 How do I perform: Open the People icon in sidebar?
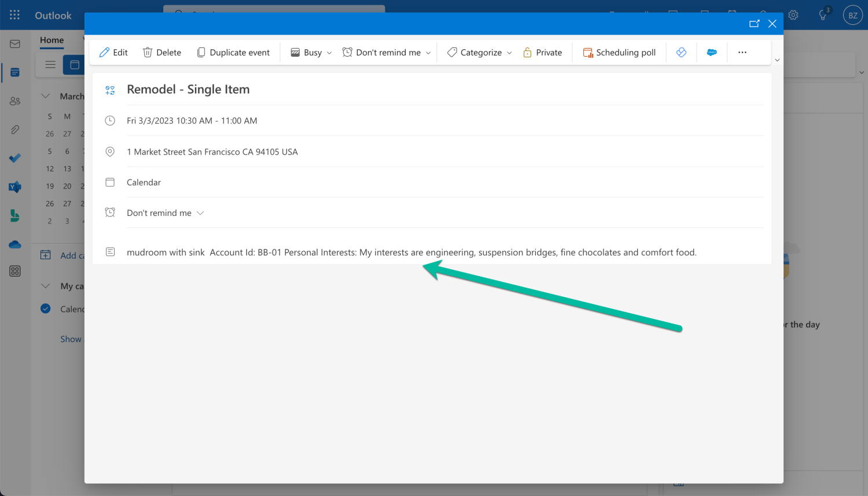[15, 101]
